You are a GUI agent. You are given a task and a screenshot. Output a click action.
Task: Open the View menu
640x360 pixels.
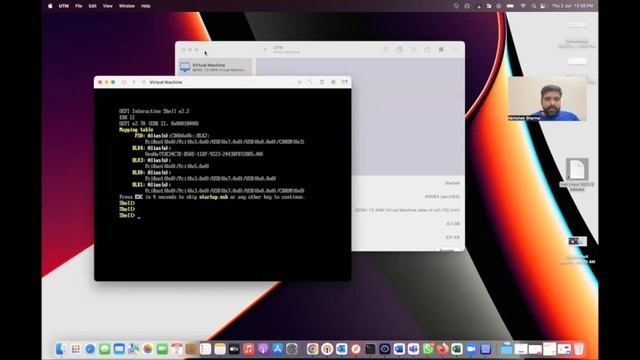(x=107, y=6)
